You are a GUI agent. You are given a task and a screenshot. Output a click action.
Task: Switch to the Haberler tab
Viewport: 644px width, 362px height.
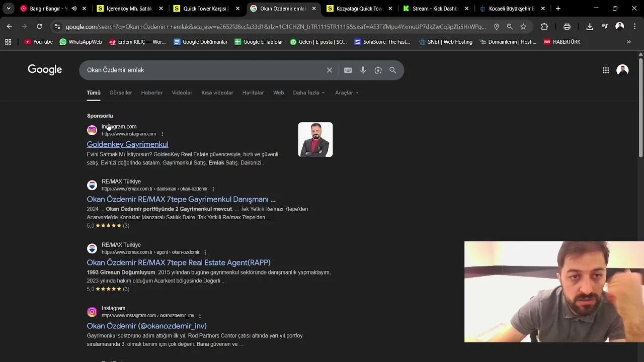152,93
